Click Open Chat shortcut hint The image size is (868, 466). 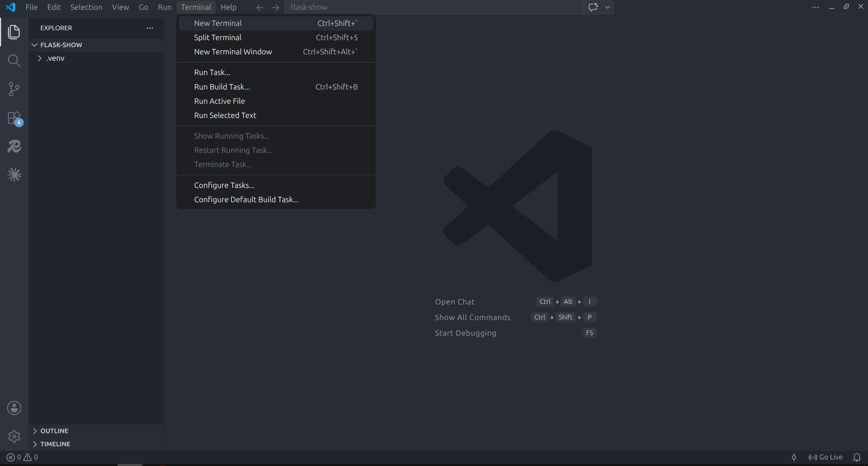tap(515, 302)
